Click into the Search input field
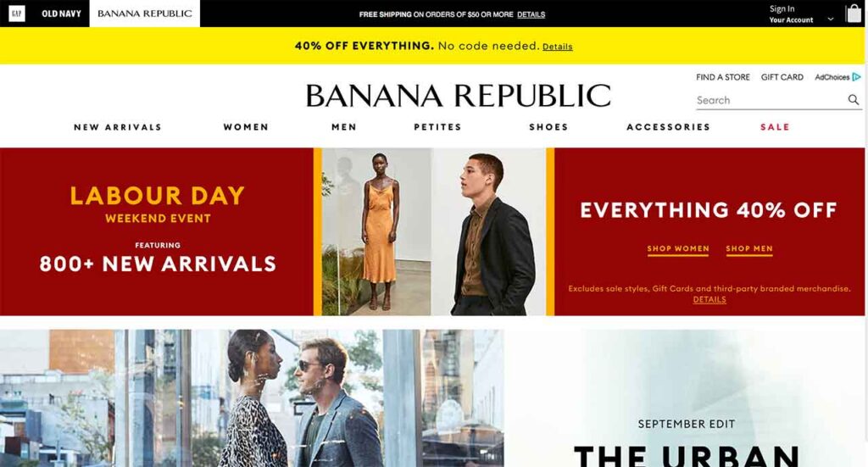Image resolution: width=868 pixels, height=467 pixels. (771, 100)
